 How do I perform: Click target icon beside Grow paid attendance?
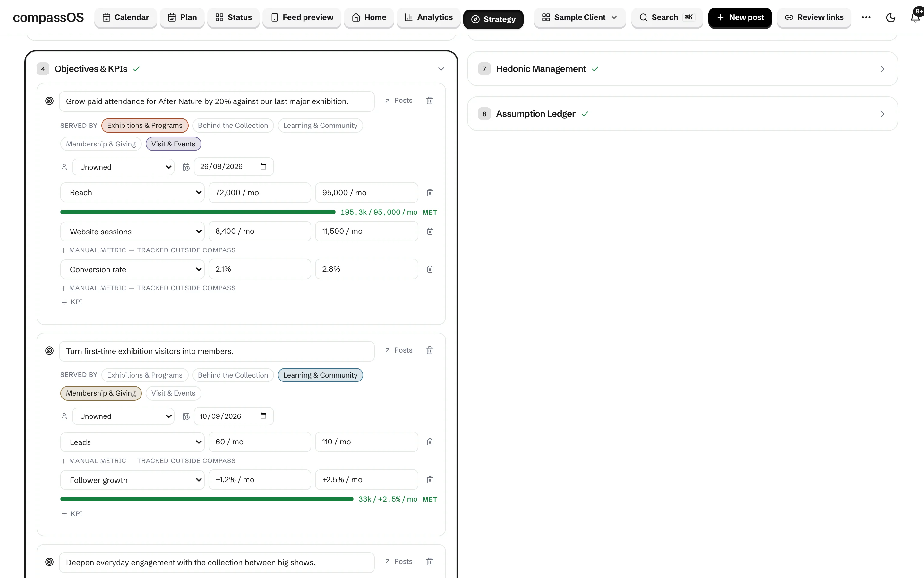click(49, 101)
